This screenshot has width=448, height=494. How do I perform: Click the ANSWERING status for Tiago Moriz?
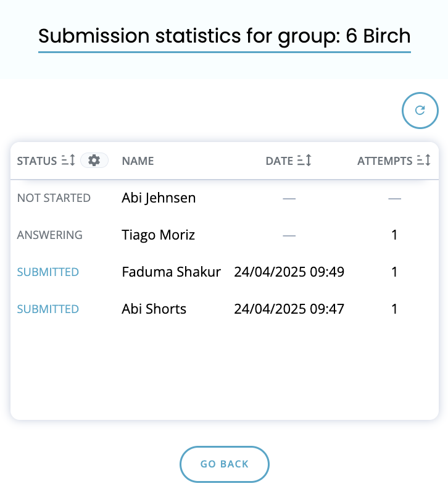50,235
